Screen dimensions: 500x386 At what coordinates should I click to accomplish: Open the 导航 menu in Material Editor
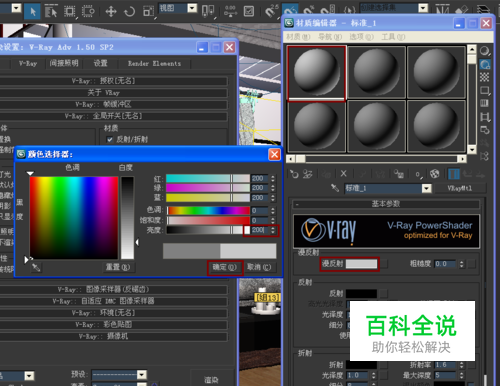pyautogui.click(x=330, y=37)
